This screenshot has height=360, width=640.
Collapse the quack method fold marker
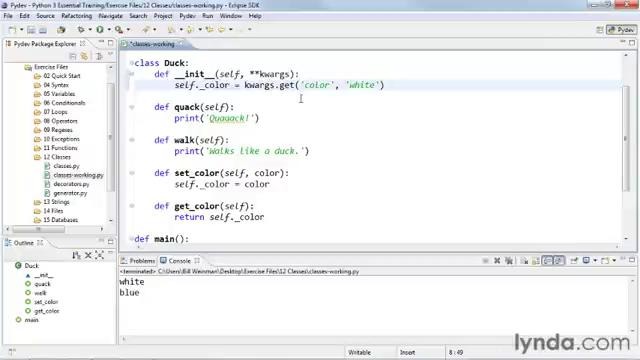tap(132, 107)
